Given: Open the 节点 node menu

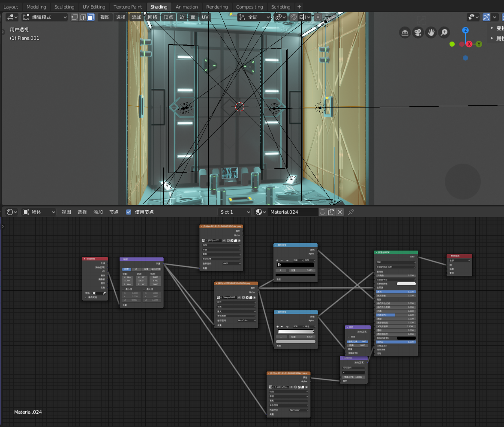Looking at the screenshot, I should point(114,212).
